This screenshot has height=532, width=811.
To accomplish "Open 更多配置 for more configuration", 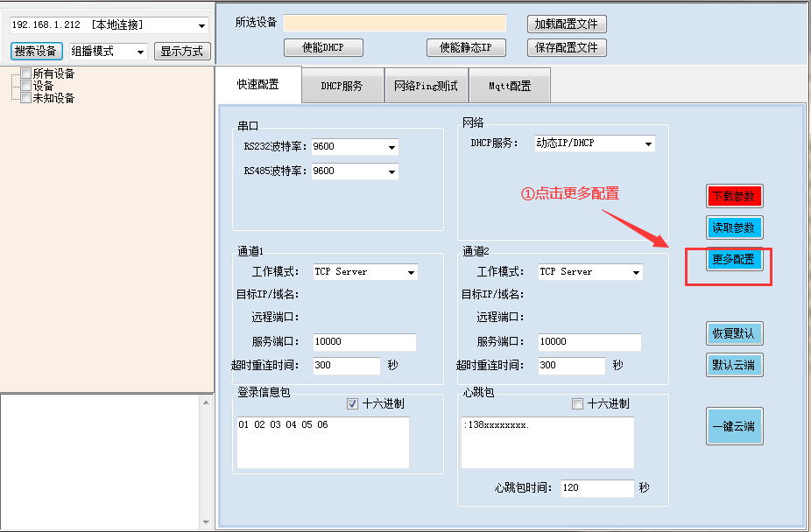I will [734, 260].
